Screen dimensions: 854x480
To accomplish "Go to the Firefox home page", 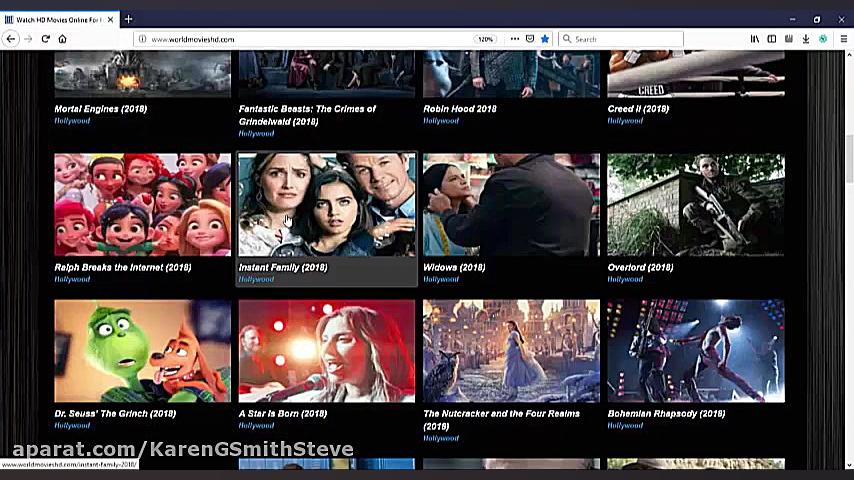I will (x=62, y=39).
